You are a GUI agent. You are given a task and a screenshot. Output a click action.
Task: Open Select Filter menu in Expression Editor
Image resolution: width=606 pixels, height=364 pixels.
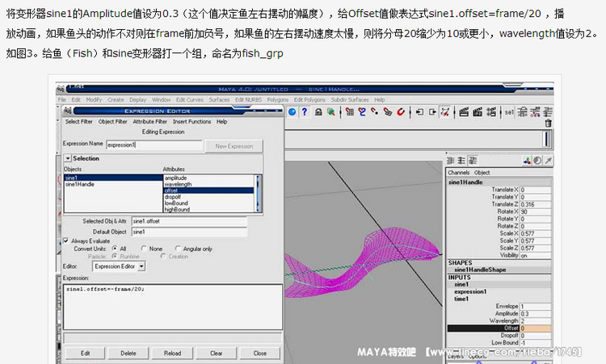pos(79,121)
